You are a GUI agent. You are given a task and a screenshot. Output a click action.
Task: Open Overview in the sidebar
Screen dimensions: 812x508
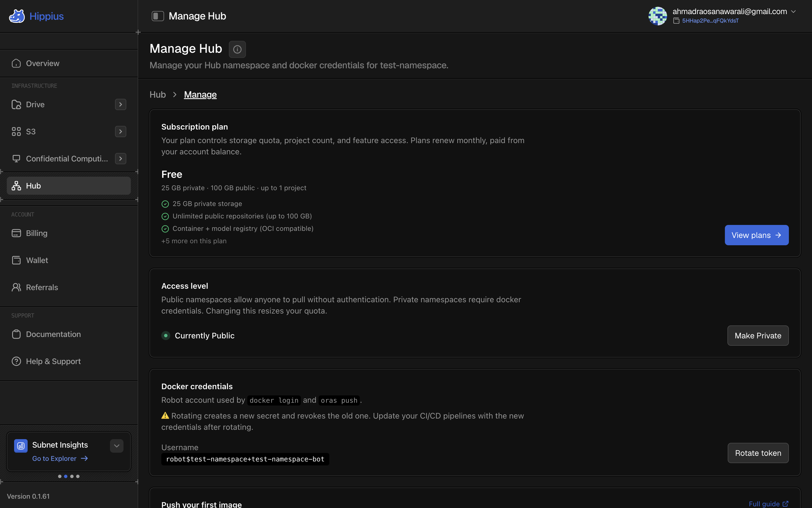tap(69, 63)
